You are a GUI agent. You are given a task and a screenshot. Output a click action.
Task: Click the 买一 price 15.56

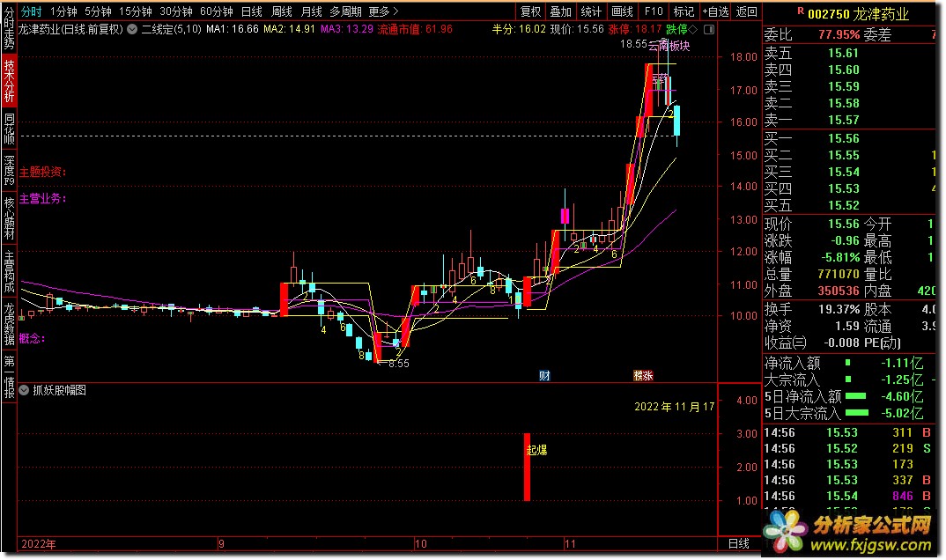pos(843,138)
